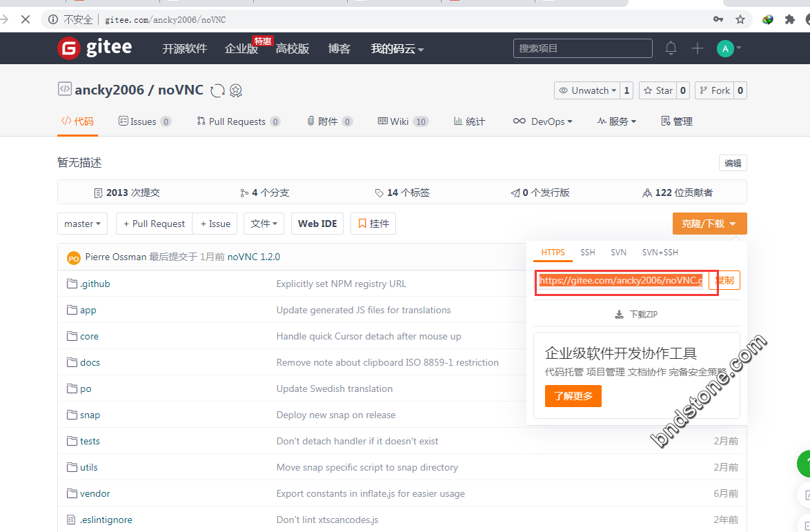Open the notifications bell icon
810x532 pixels.
671,48
